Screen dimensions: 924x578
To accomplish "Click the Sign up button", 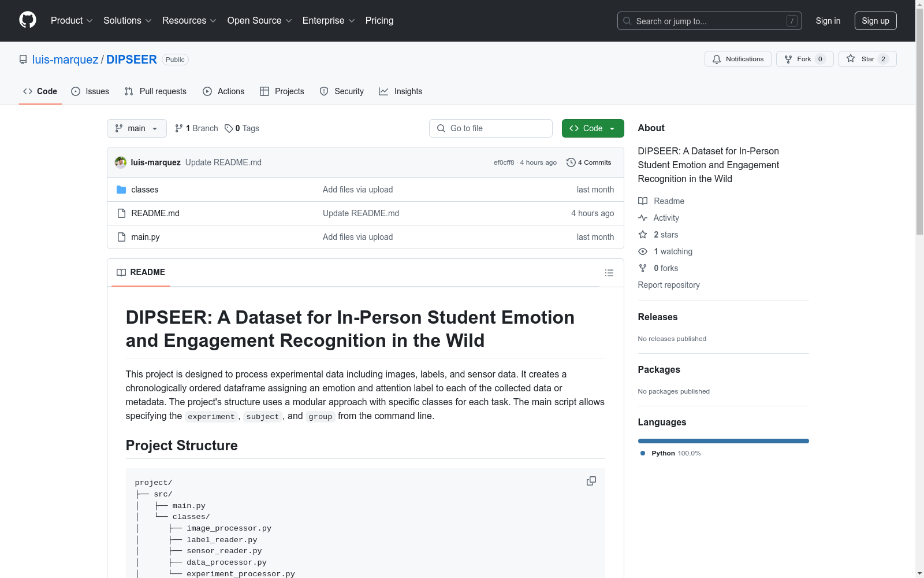I will tap(875, 21).
